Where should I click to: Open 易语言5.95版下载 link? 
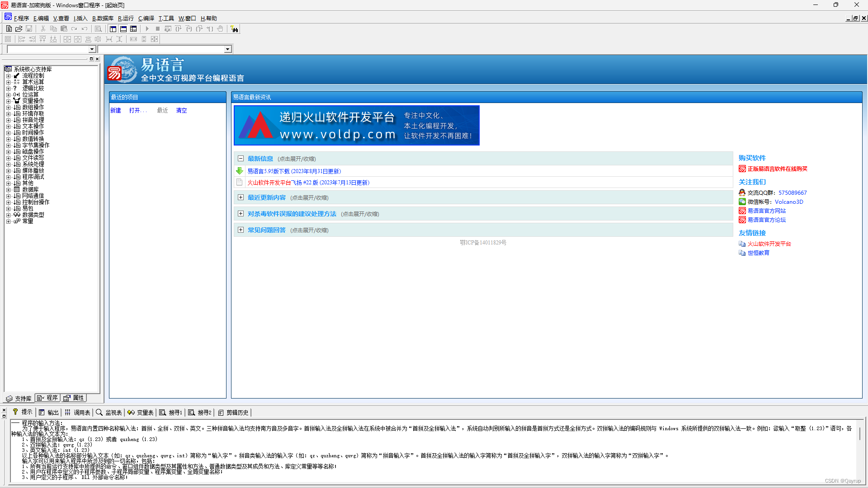(x=294, y=171)
